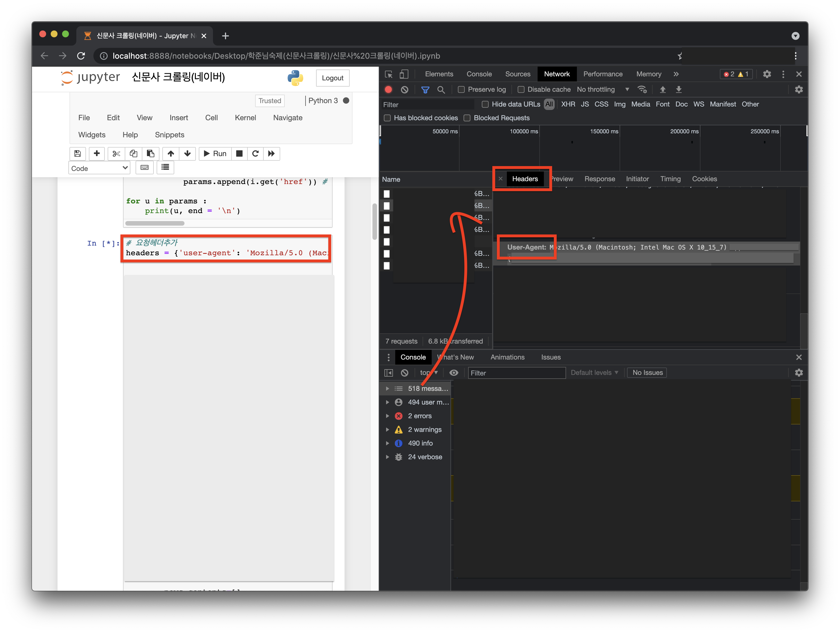The image size is (840, 633).
Task: Check the Disable cache option
Action: tap(521, 90)
